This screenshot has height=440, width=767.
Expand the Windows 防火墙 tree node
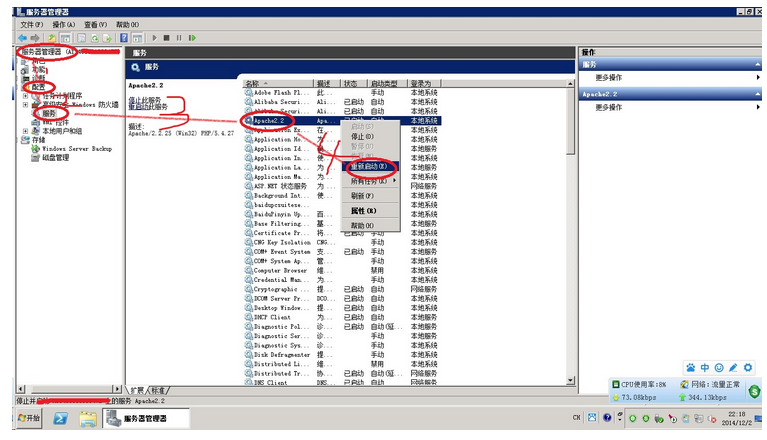pos(25,105)
